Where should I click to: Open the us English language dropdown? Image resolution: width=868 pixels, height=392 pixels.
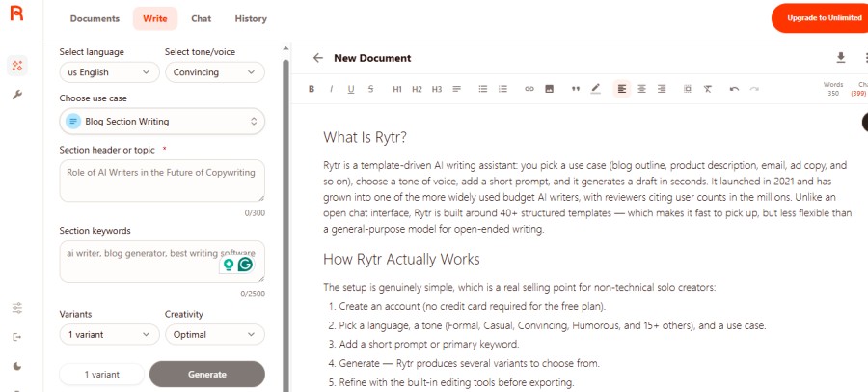point(110,72)
